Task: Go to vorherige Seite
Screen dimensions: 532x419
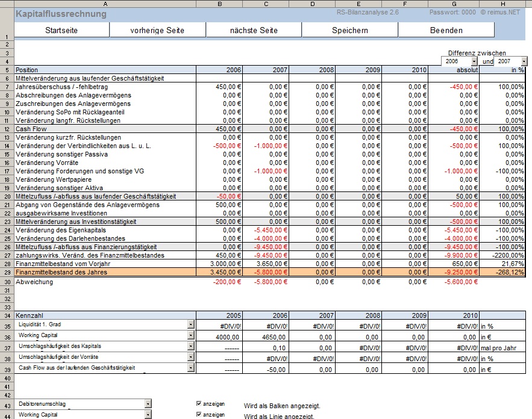Action: [157, 30]
